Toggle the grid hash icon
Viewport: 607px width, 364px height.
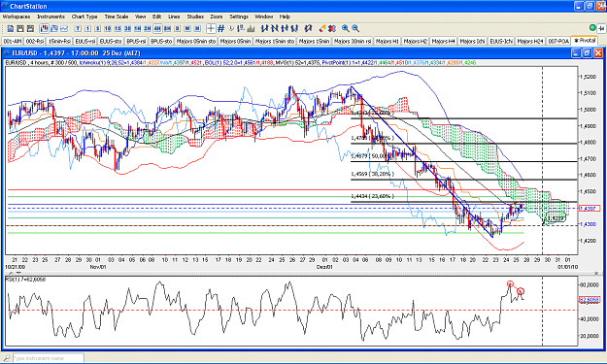tap(221, 28)
